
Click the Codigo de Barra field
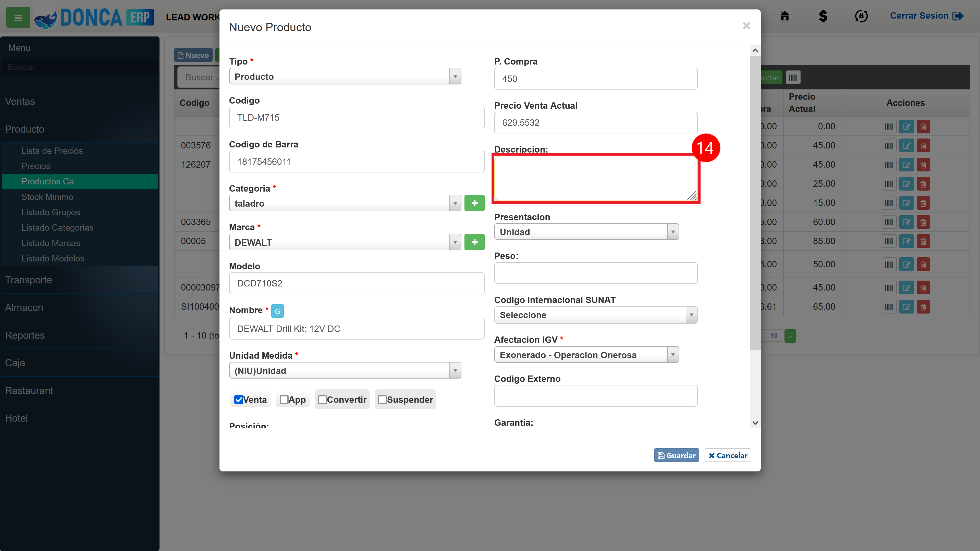pos(357,162)
